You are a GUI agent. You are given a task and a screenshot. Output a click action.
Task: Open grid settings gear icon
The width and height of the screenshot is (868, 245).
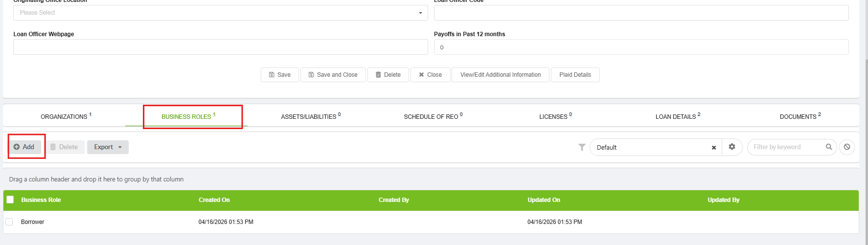tap(732, 147)
